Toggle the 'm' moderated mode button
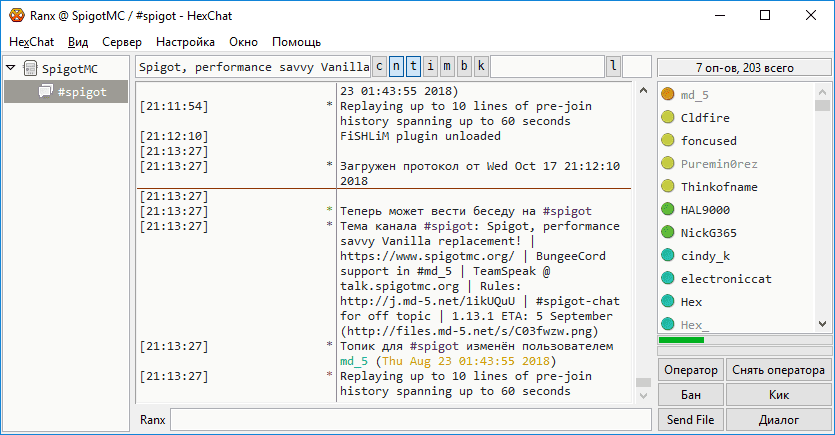The height and width of the screenshot is (435, 835). (447, 67)
